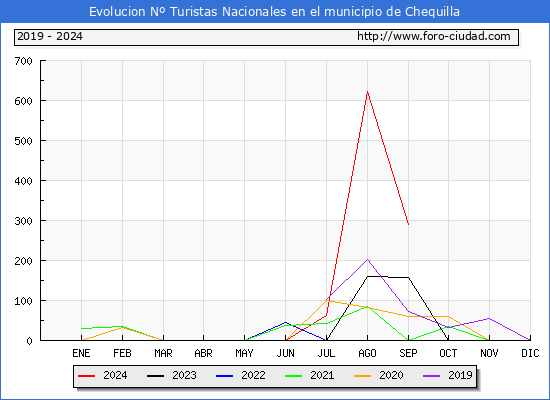Click the MAR month axis label
Viewport: 550px width, 400px height.
(x=163, y=353)
